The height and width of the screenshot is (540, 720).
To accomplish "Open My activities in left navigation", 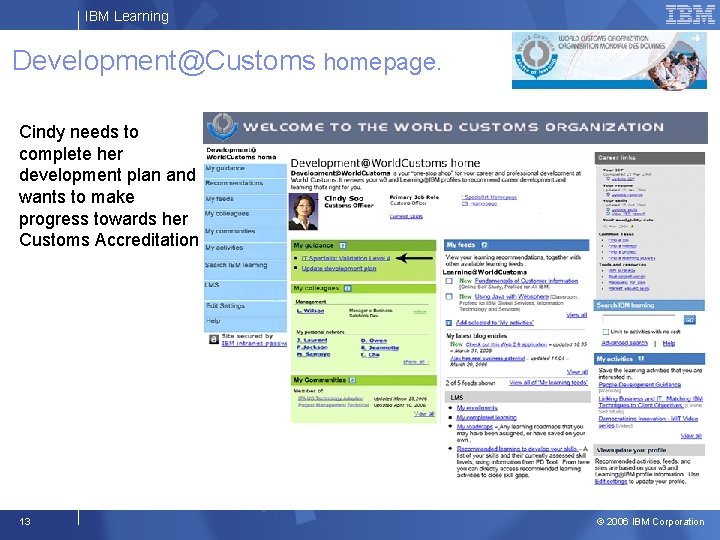I will pos(245,248).
